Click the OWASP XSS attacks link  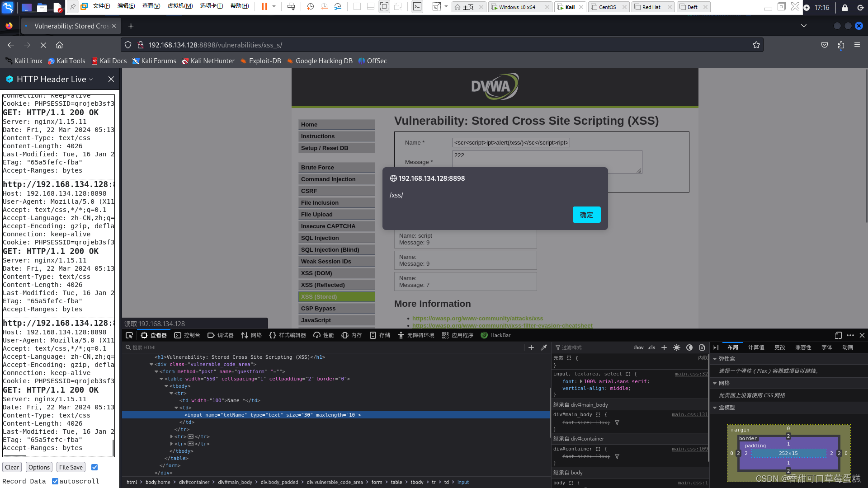point(477,318)
